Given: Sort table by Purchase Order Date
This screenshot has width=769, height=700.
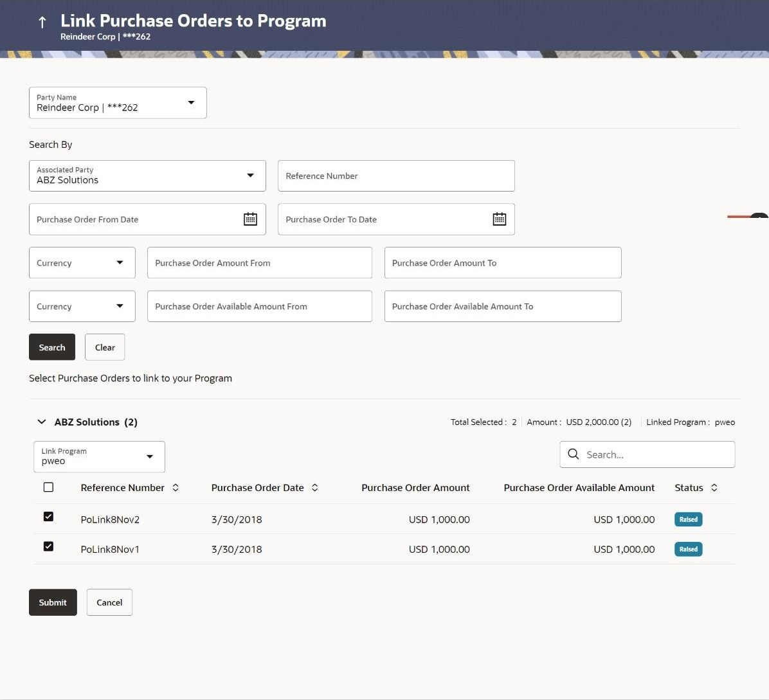Looking at the screenshot, I should 315,488.
